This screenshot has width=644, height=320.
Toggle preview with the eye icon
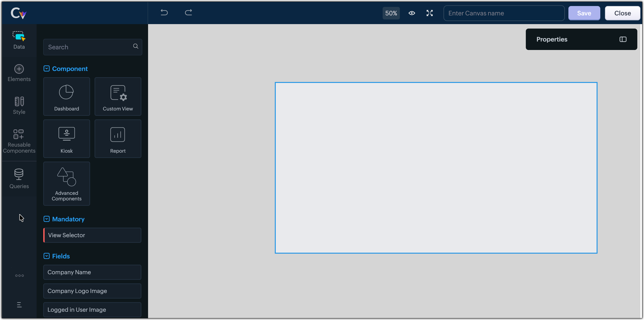pyautogui.click(x=412, y=13)
